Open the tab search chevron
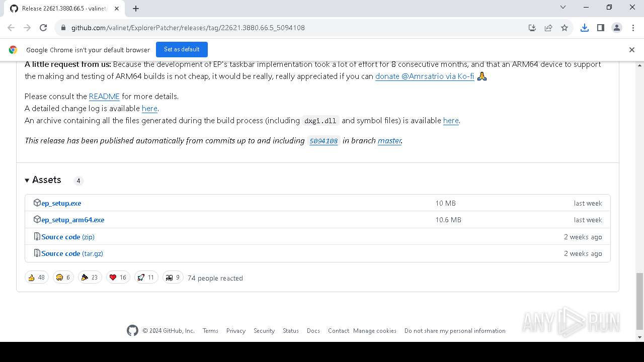The height and width of the screenshot is (362, 644). click(x=563, y=7)
